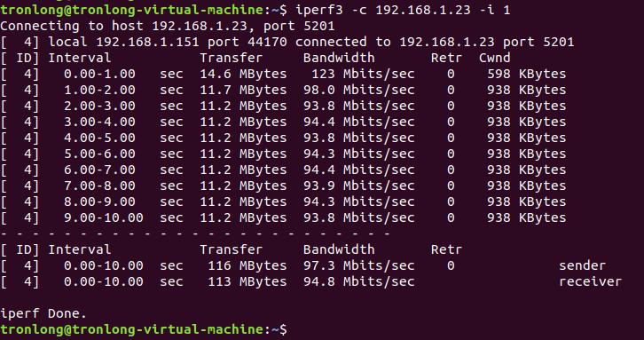This screenshot has height=340, width=644.
Task: Click the dashed separator line
Action: (x=195, y=233)
